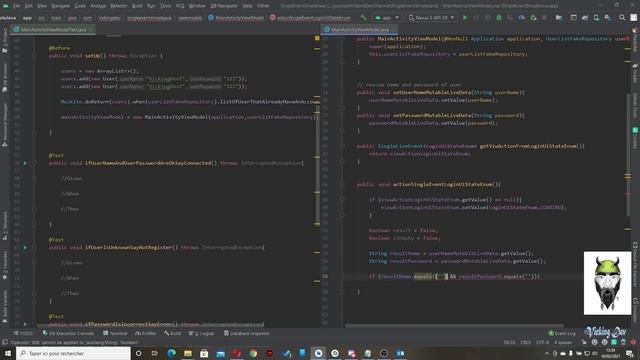Show hidden system tray icons chevron
The width and height of the screenshot is (640, 360).
point(547,353)
